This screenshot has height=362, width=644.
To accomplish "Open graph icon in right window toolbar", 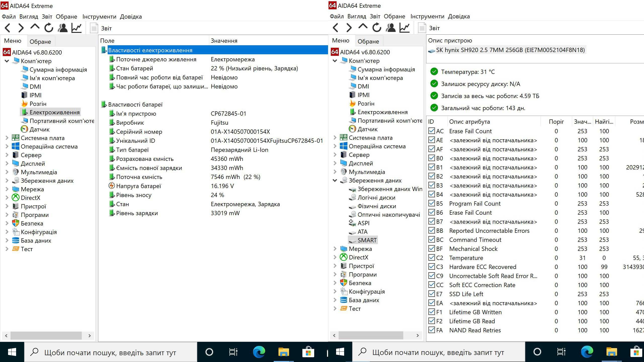I will click(x=405, y=28).
